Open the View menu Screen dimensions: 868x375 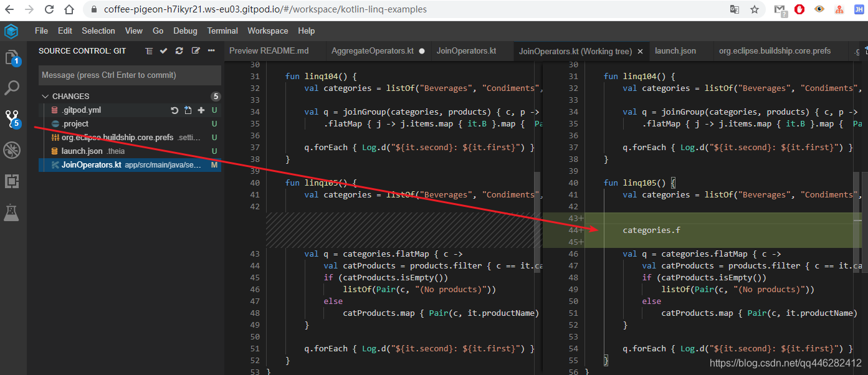[133, 31]
